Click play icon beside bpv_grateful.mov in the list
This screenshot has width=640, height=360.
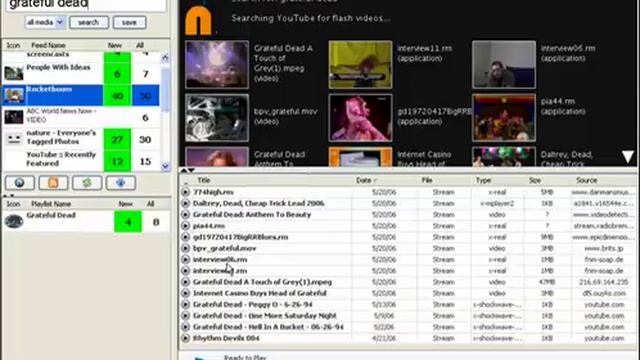pyautogui.click(x=185, y=248)
